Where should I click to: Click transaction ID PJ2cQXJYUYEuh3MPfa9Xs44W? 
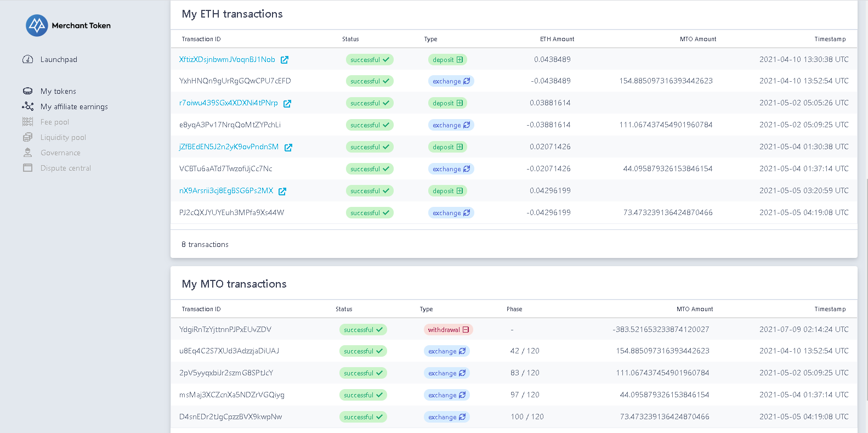(x=232, y=212)
